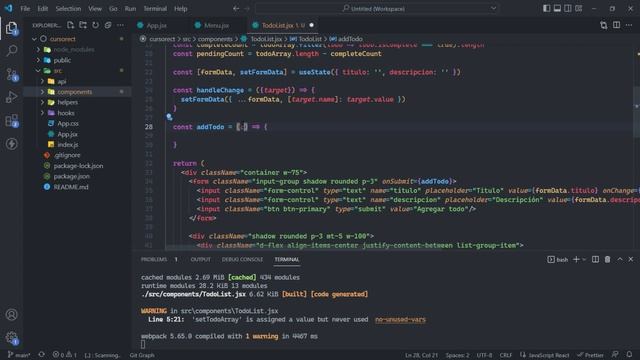This screenshot has width=640, height=360.
Task: Open the Accounts icon in activity bar
Action: pos(11,315)
